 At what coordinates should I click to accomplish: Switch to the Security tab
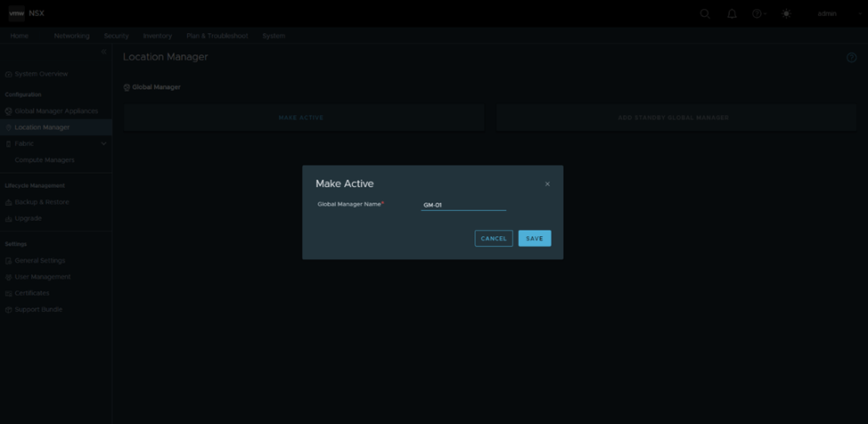[116, 36]
